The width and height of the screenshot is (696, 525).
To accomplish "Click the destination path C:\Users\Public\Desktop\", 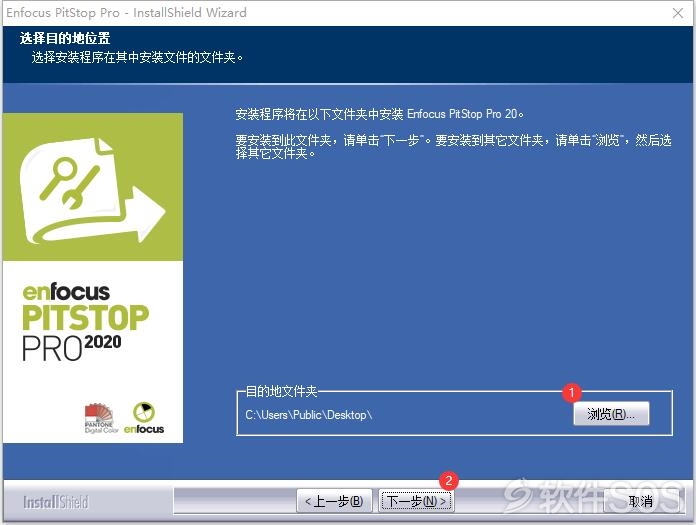I will point(308,415).
